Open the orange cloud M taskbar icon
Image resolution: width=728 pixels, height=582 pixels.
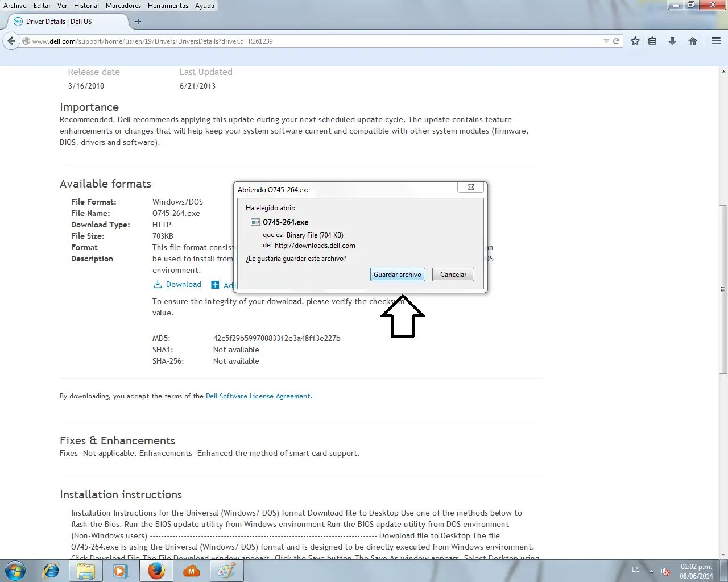pos(191,571)
